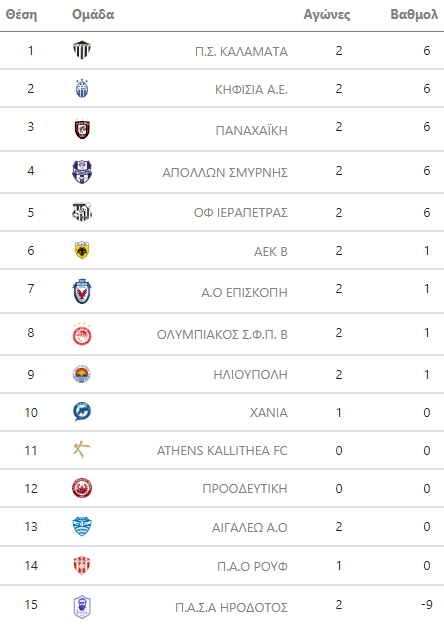
Task: Click the ΑΕΚ Β yellow eagle logo
Action: tap(82, 250)
